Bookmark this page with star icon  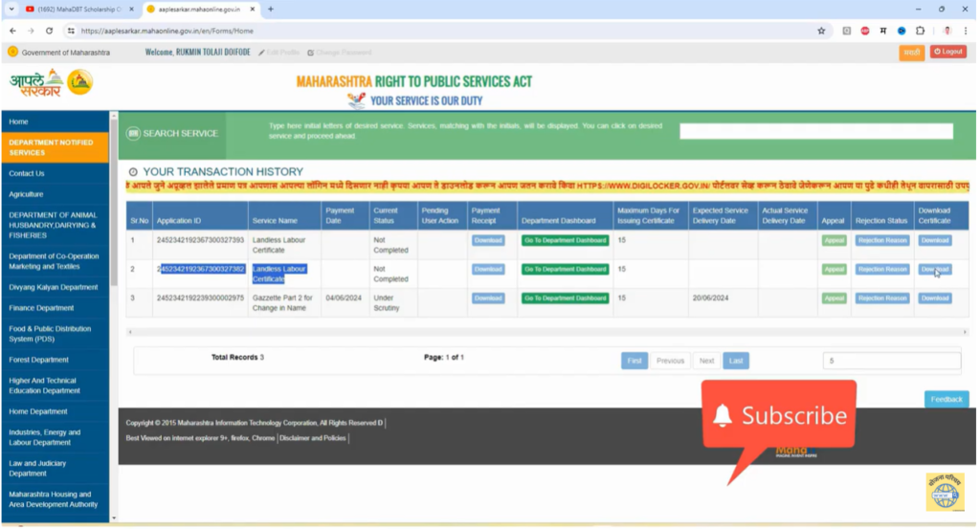tap(821, 31)
